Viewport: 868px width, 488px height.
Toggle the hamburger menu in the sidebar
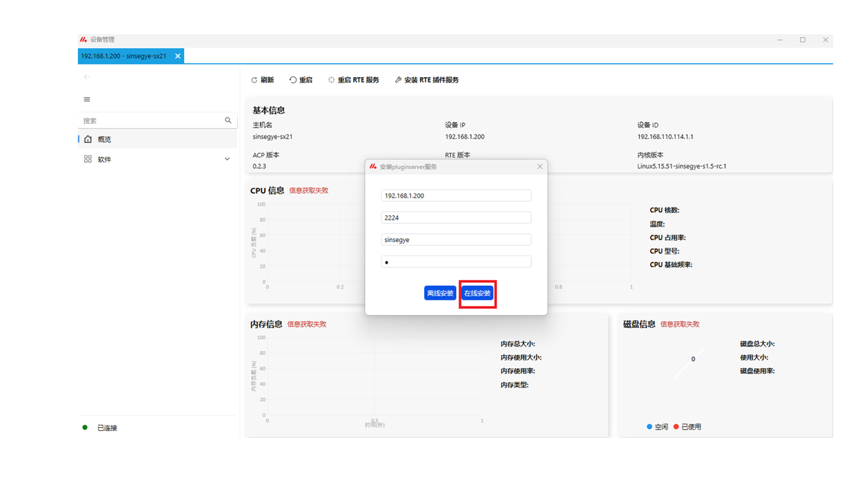(87, 99)
